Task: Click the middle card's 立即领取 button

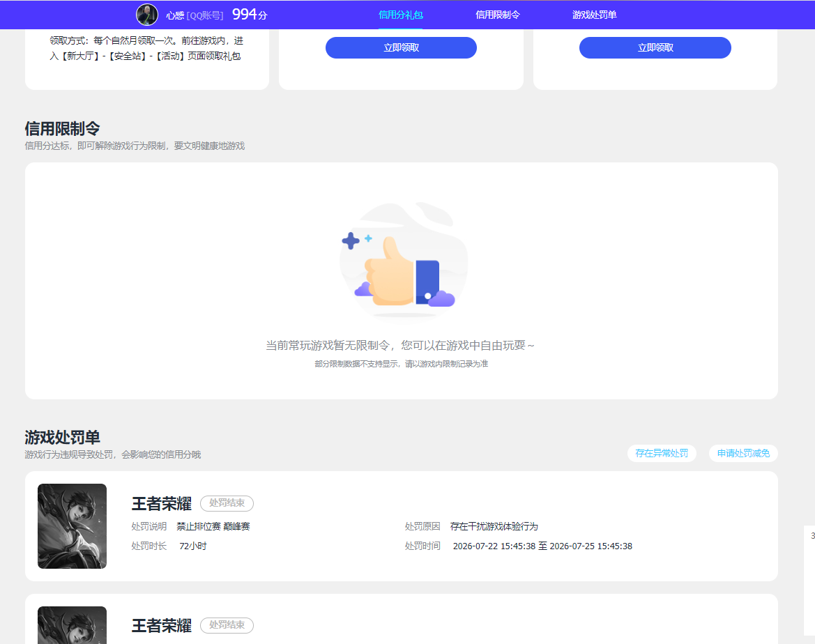Action: pos(401,48)
